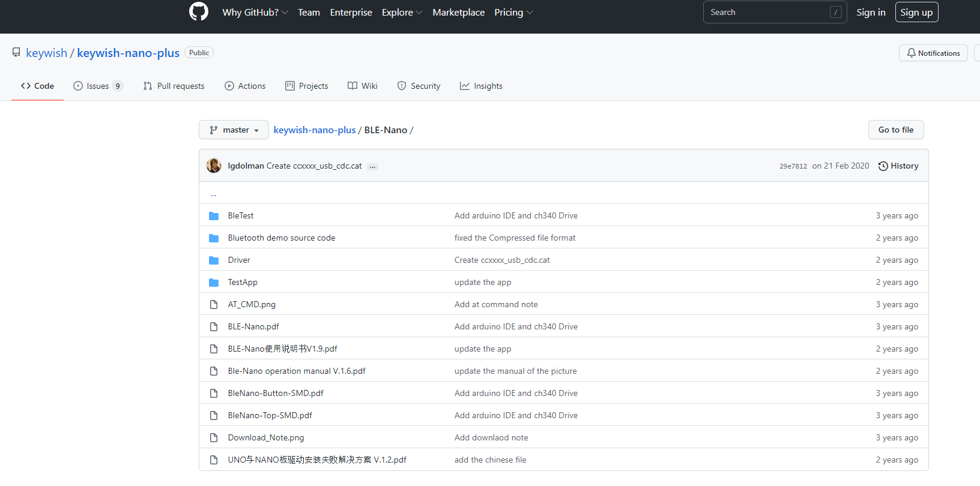The width and height of the screenshot is (980, 486).
Task: Click the keywish-nano-plus repository title link
Action: [128, 53]
